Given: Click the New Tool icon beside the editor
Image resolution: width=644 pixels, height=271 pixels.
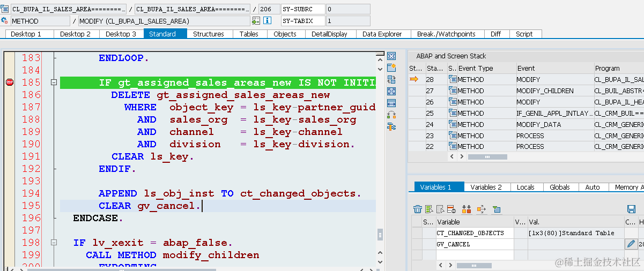Looking at the screenshot, I should pos(391,68).
